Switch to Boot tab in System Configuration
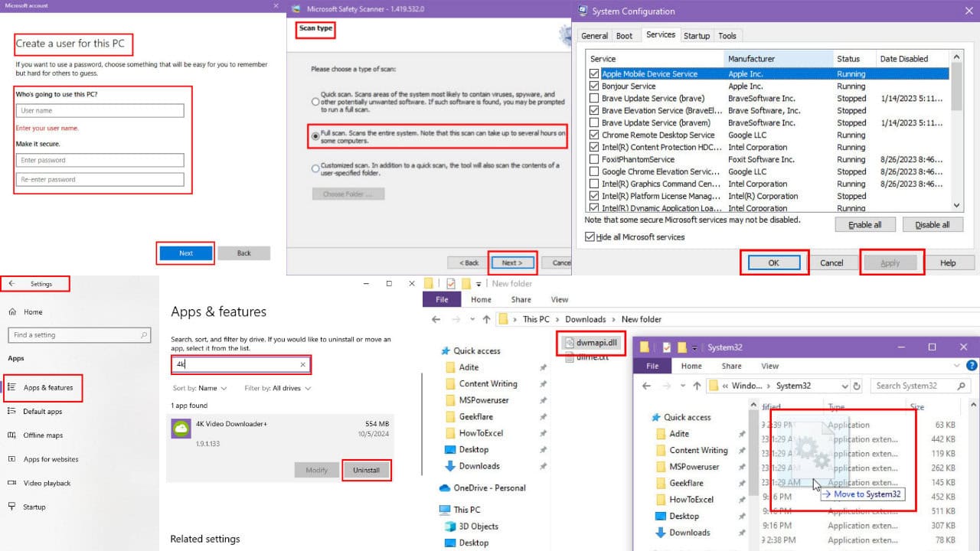This screenshot has width=980, height=551. (625, 36)
